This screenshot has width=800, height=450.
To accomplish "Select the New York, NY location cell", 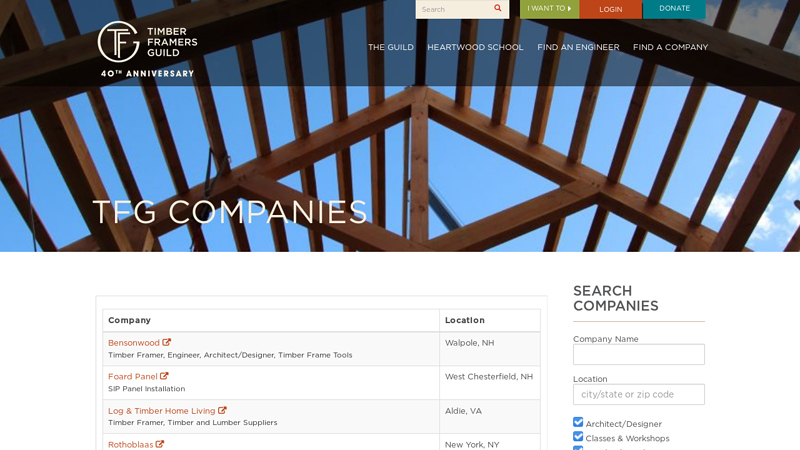I will (490, 443).
